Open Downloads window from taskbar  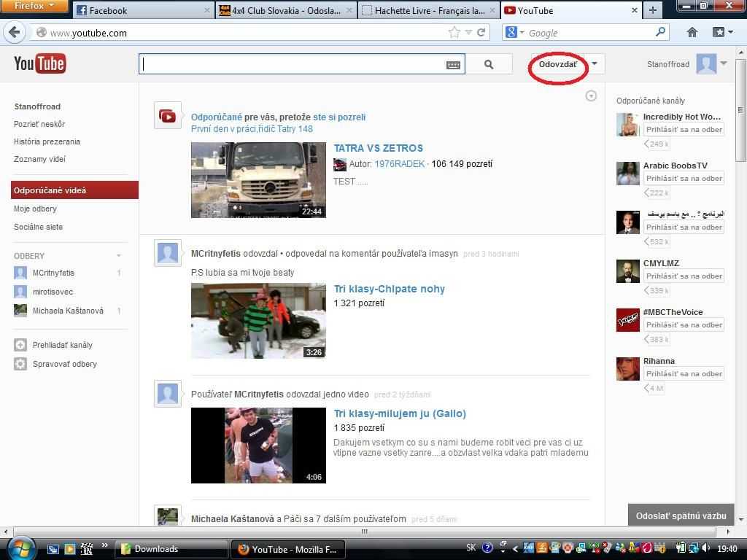coord(171,549)
